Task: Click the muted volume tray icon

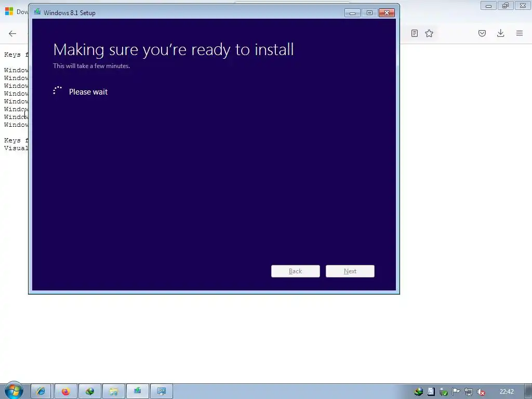Action: [481, 392]
